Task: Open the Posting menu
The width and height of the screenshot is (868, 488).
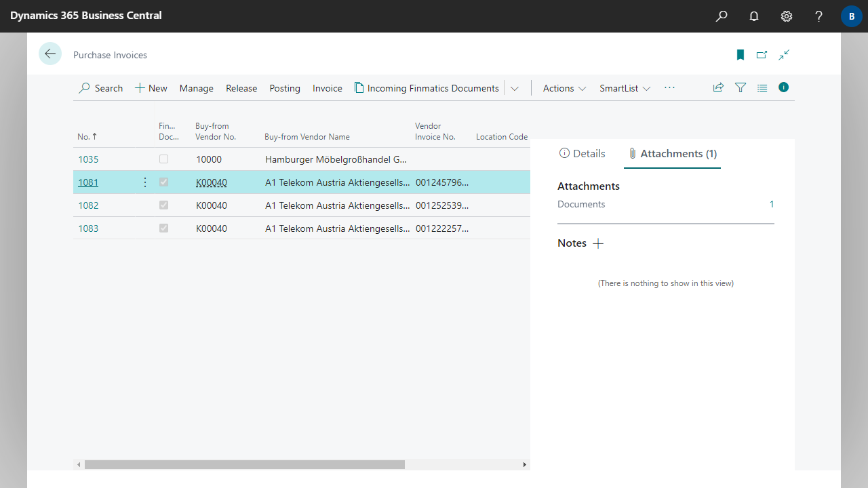Action: click(285, 88)
